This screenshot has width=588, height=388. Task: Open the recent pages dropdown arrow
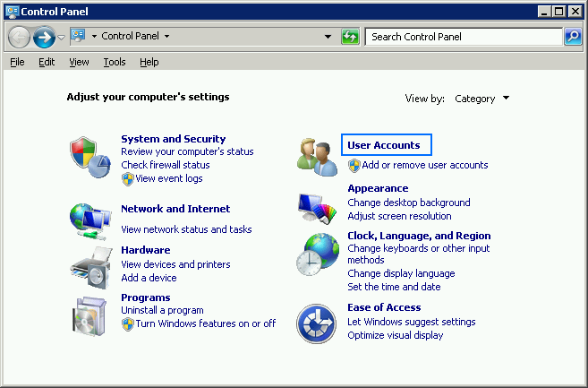[61, 37]
